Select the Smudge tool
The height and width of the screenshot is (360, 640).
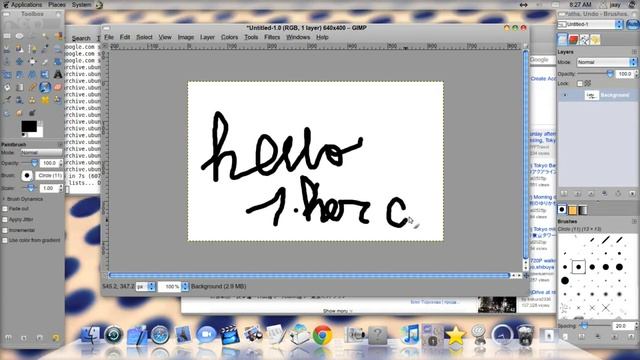(x=19, y=113)
